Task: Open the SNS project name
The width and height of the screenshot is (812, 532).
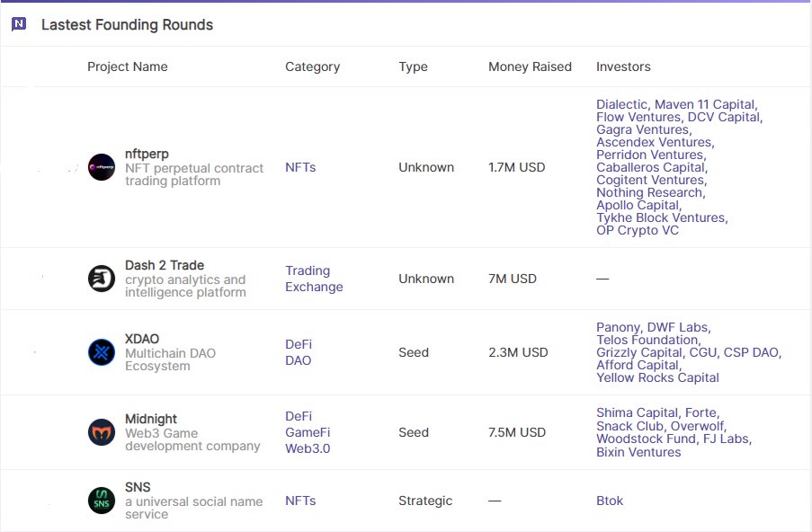Action: [138, 487]
